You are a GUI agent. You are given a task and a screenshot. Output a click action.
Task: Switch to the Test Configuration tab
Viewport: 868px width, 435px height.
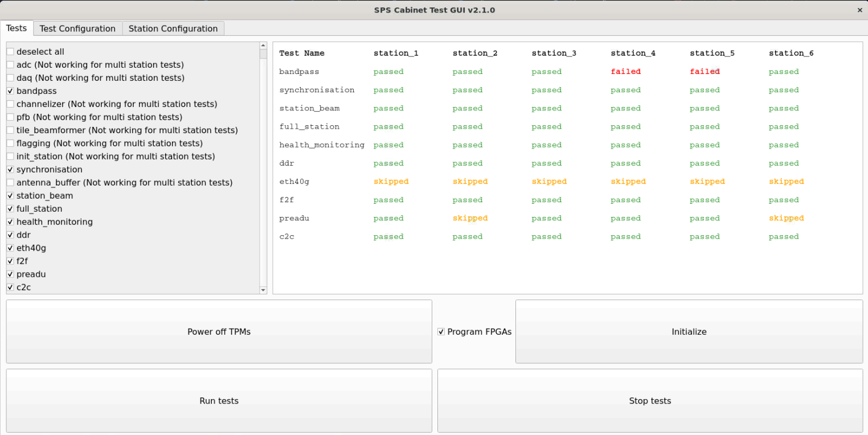(x=77, y=28)
